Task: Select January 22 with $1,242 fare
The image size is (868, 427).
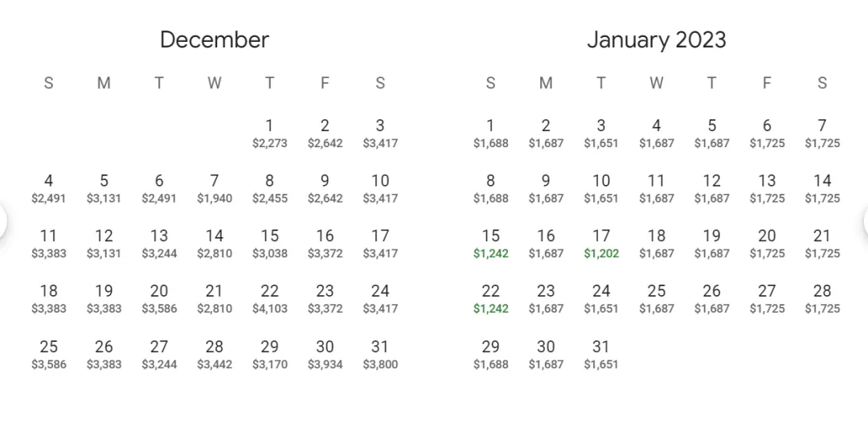Action: [490, 300]
